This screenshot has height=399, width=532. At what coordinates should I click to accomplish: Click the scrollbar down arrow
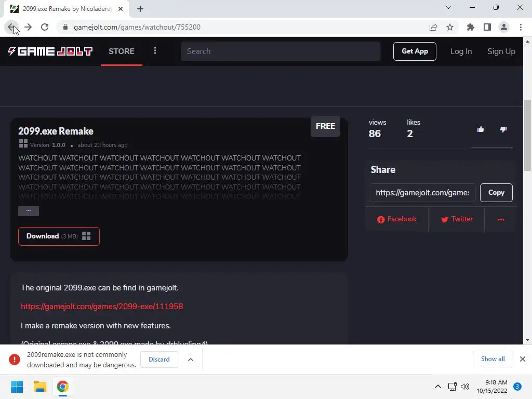point(527,340)
